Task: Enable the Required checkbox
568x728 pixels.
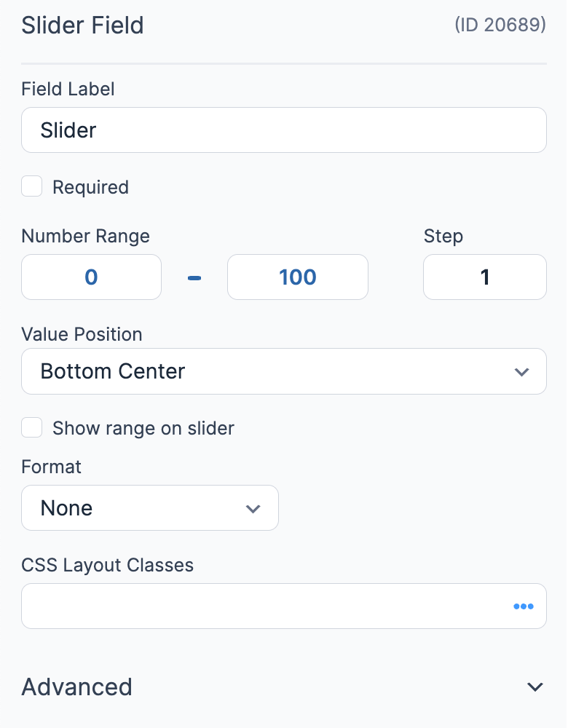Action: click(x=31, y=186)
